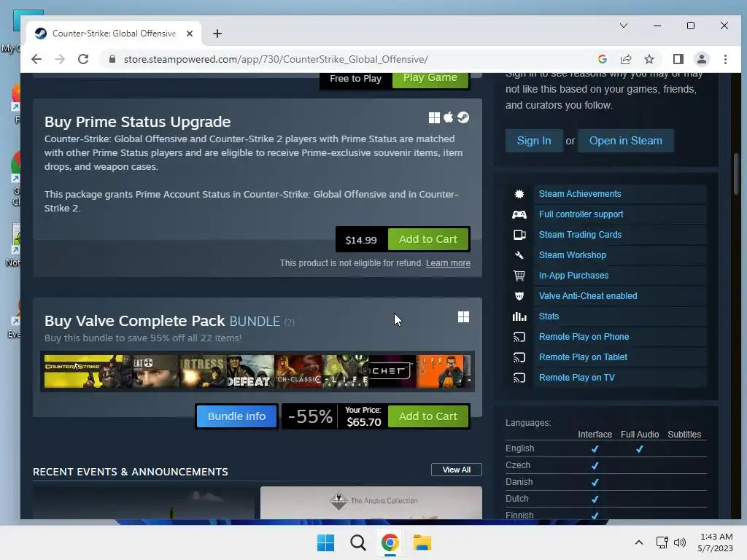The image size is (747, 560).
Task: Open the Steam Workshop link
Action: [x=572, y=255]
